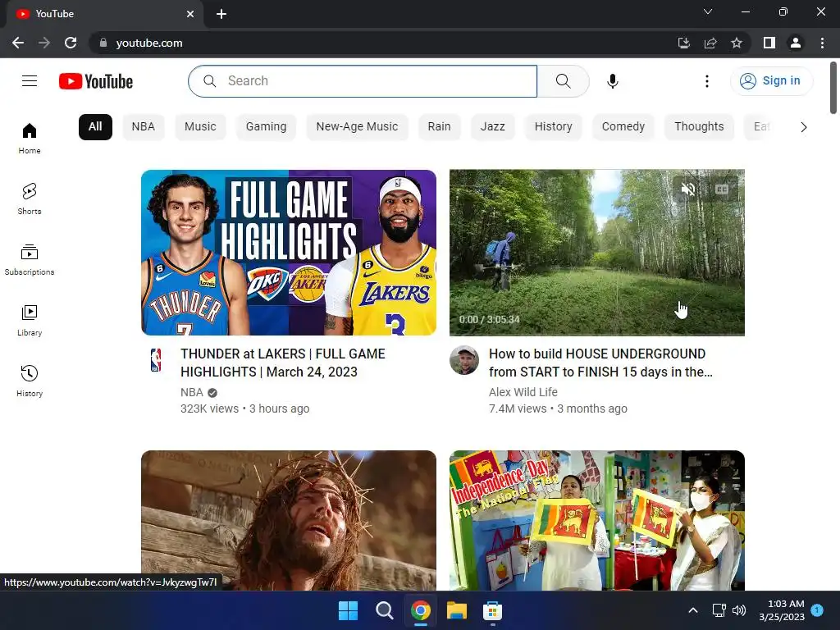Reload the page
Screen dimensions: 840x630
(x=71, y=43)
